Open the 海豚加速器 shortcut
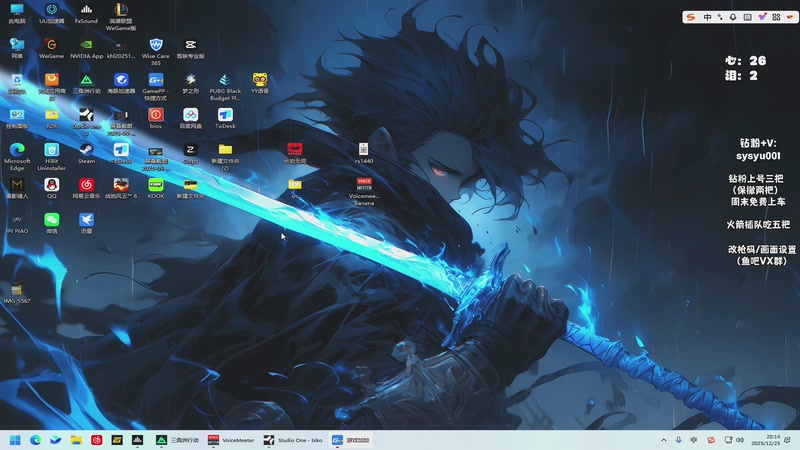 pos(121,84)
